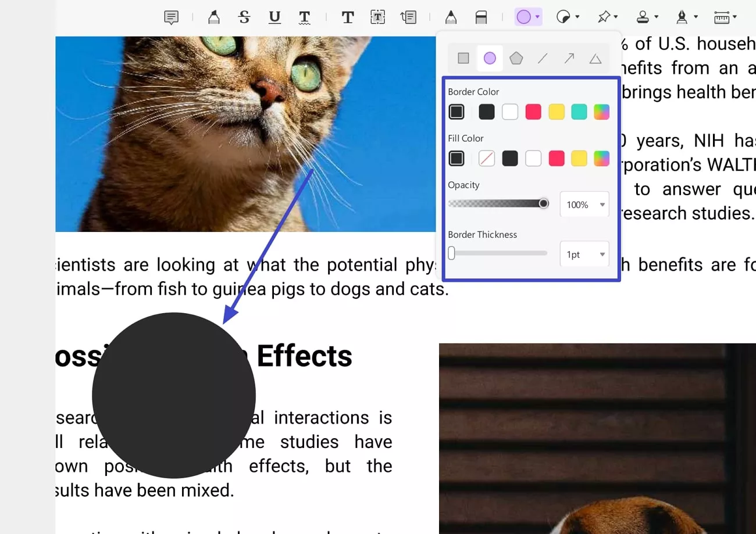The width and height of the screenshot is (756, 534).
Task: Open the 1pt border thickness dropdown
Action: (x=584, y=255)
